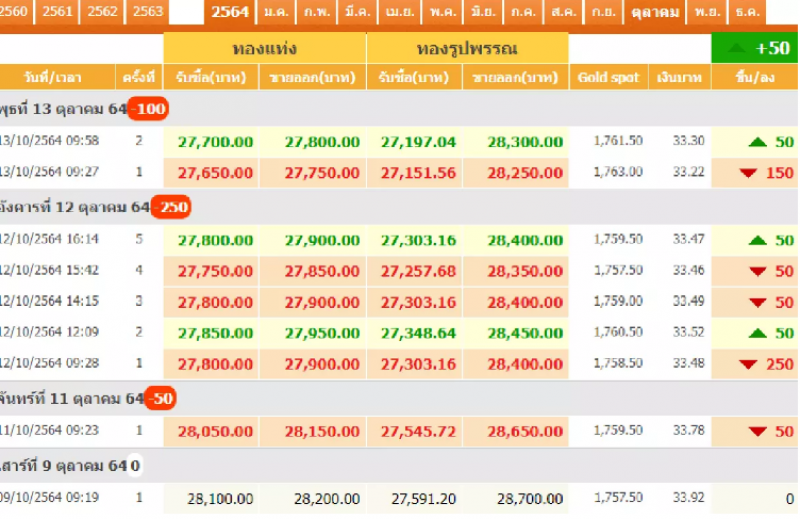Click the red -250 badge
Viewport: 800px width, 519px height.
click(171, 208)
